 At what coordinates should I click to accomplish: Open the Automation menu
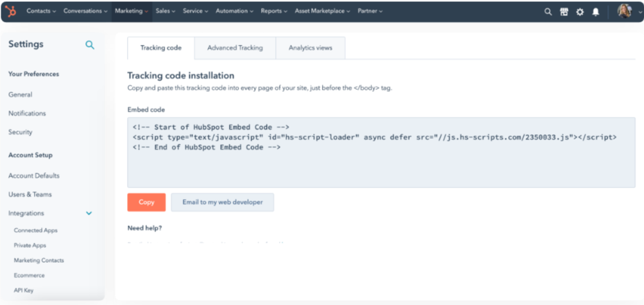click(235, 11)
